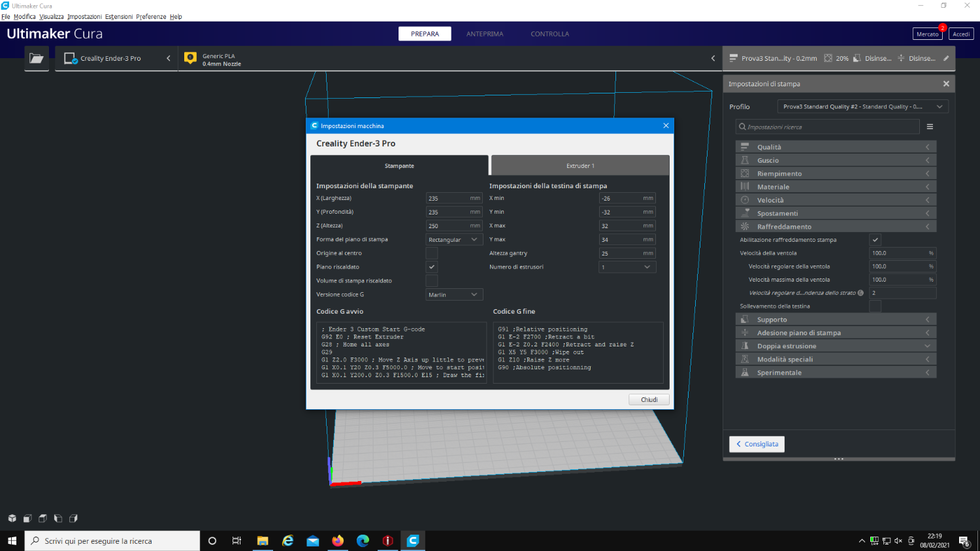Collapse the printer selector chevron
Viewport: 980px width, 551px height.
169,58
